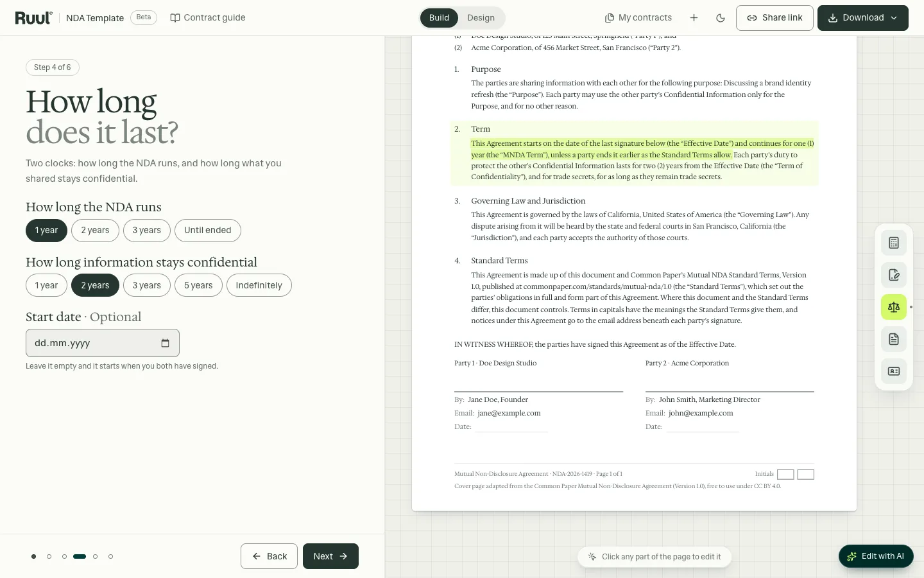
Task: Click the Ruul logo
Action: tap(33, 18)
